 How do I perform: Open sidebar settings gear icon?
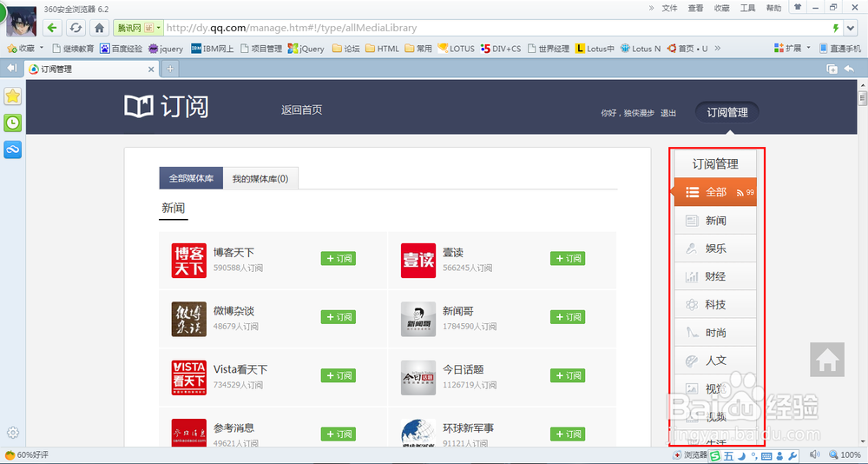pyautogui.click(x=13, y=433)
